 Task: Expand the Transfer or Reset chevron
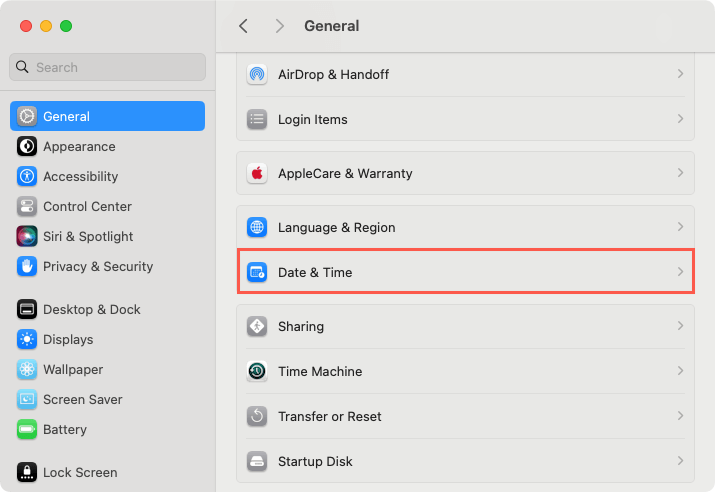click(x=680, y=416)
